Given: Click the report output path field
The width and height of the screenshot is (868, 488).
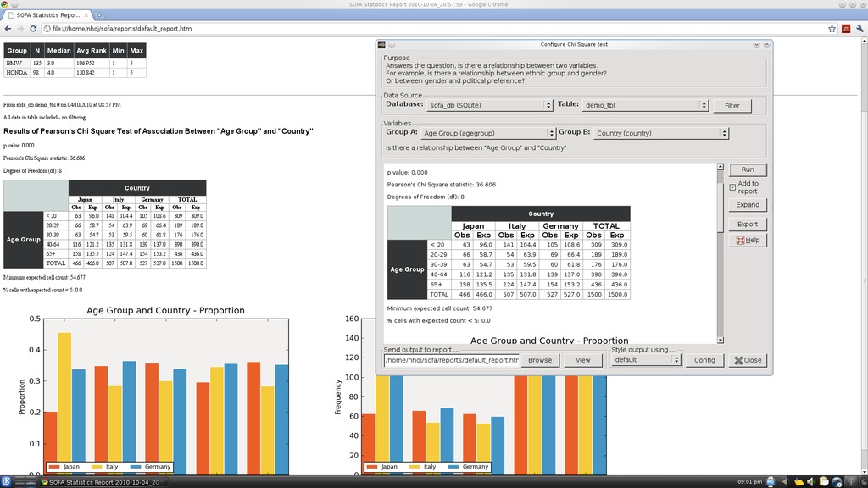Looking at the screenshot, I should click(451, 359).
